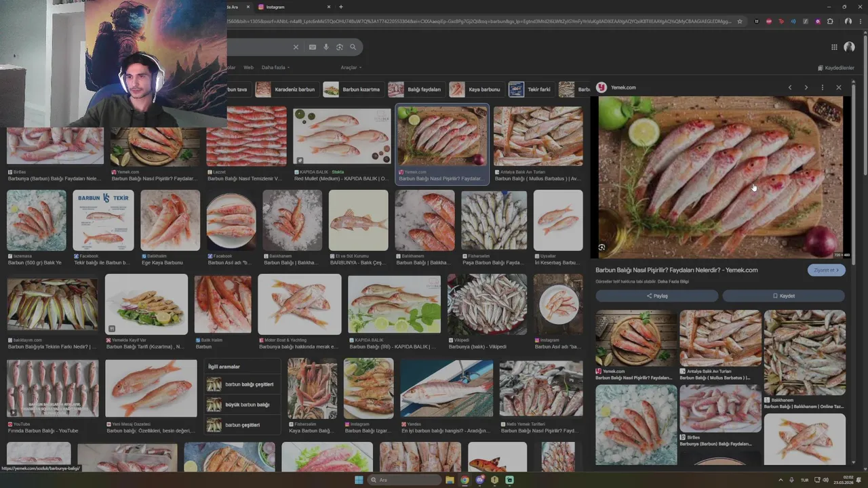This screenshot has height=488, width=868.
Task: Submit search with the magnifier icon
Action: 353,47
